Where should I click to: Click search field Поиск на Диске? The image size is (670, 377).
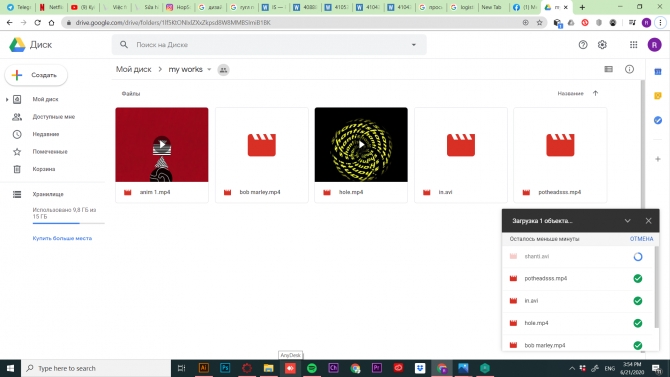[x=269, y=44]
